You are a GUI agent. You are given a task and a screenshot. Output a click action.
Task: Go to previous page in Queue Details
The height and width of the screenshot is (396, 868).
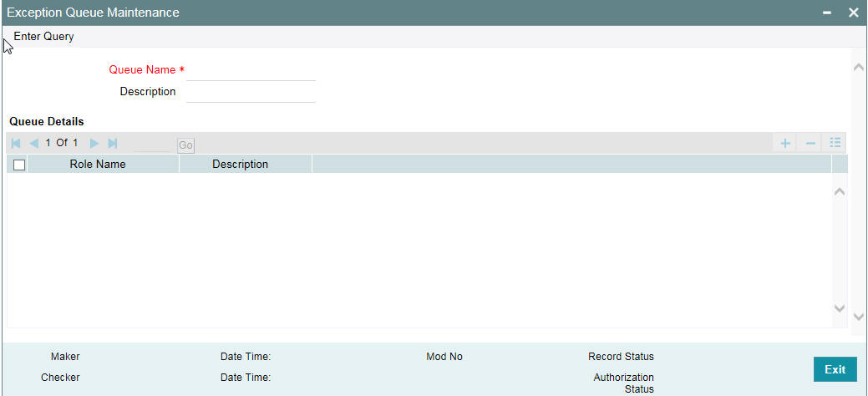click(x=33, y=144)
